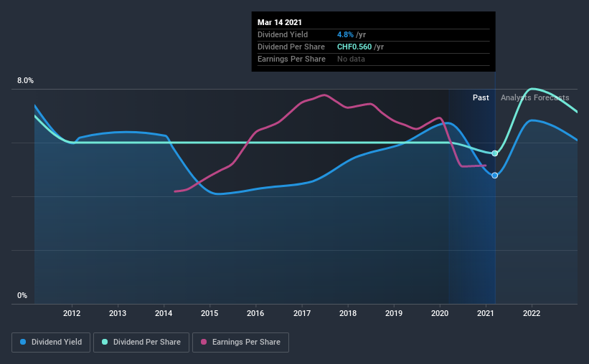This screenshot has width=589, height=364.
Task: Toggle the Dividend Yield legend button
Action: pyautogui.click(x=51, y=343)
